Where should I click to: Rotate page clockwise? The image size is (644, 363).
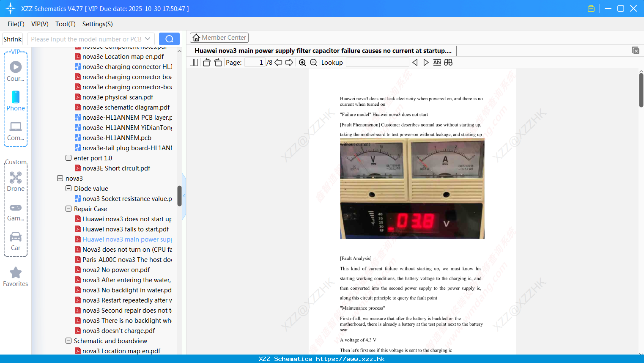tap(218, 62)
